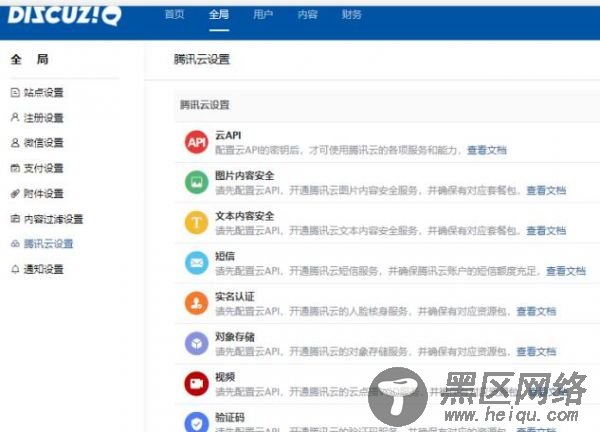The width and height of the screenshot is (600, 432).
Task: Click the yellow 文本内容安全 T icon
Action: (197, 223)
